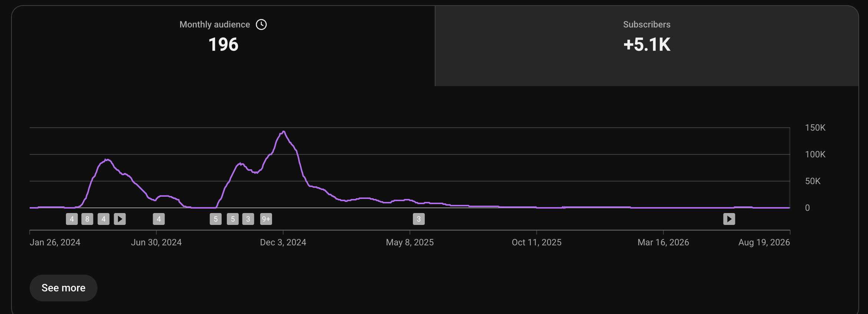Image resolution: width=868 pixels, height=314 pixels.
Task: Open the video marker between 4 and Jun 30, 2024
Action: point(120,219)
